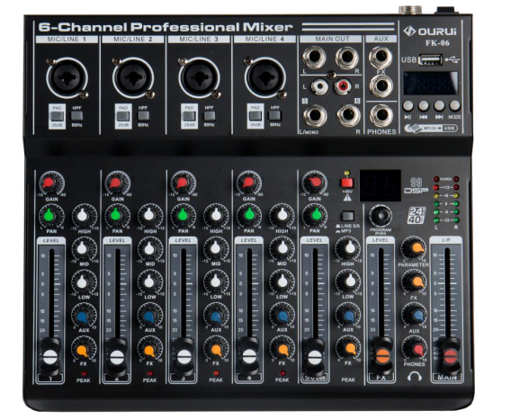511x420 pixels.
Task: Toggle the HPF button on channel 3
Action: tap(210, 116)
